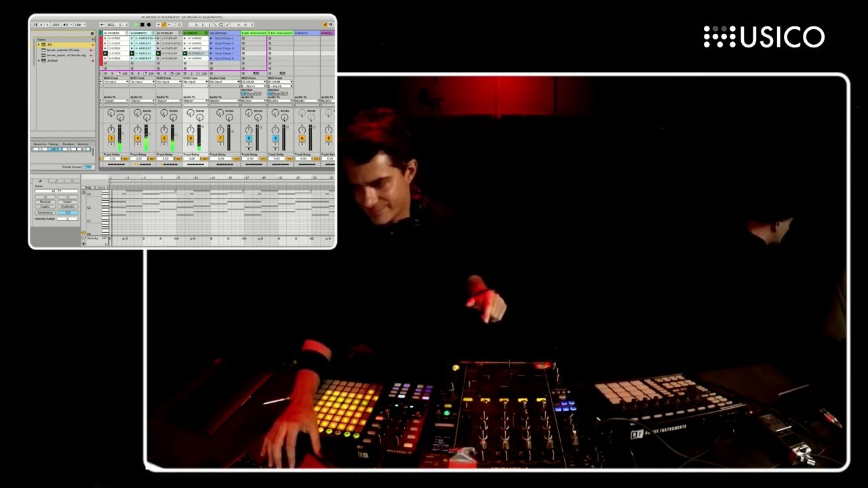Open AI VARIUS track header dropdown arrow
Image resolution: width=868 pixels, height=488 pixels.
pos(206,33)
